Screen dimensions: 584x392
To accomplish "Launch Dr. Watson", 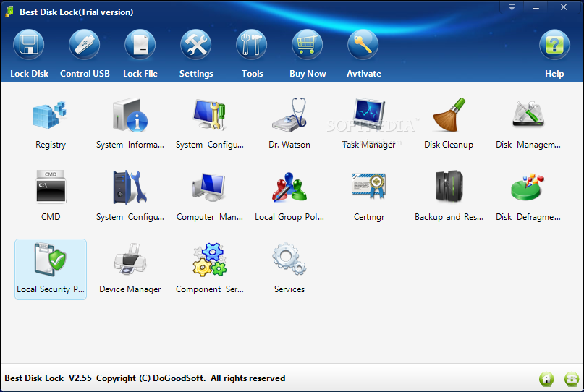I will point(289,123).
